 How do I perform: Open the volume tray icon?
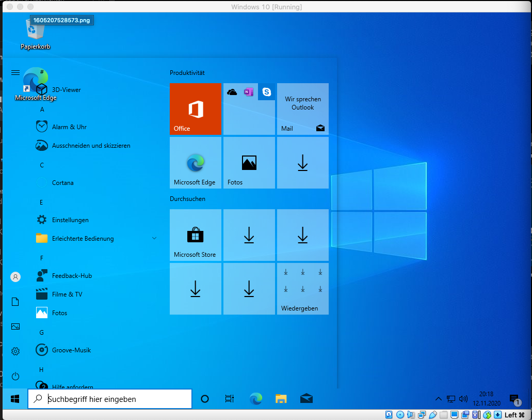[463, 399]
